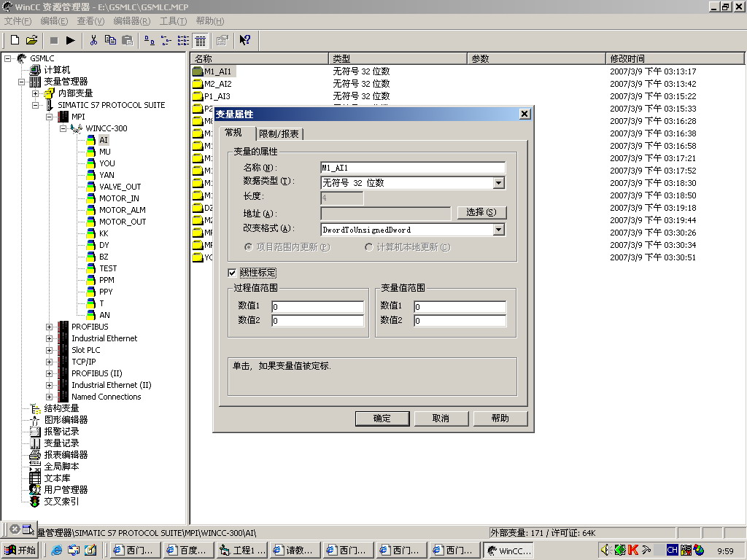747x560 pixels.
Task: Switch to details view icon
Action: coord(200,41)
